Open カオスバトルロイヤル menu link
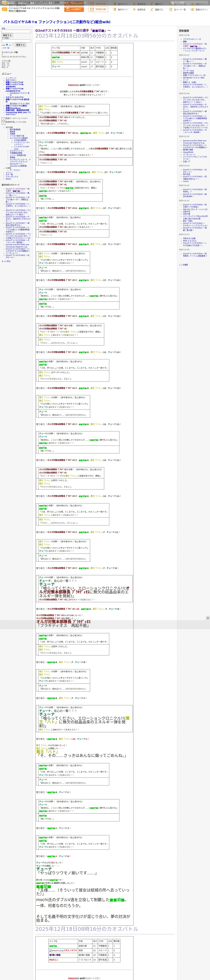This screenshot has width=210, height=980. (15, 97)
